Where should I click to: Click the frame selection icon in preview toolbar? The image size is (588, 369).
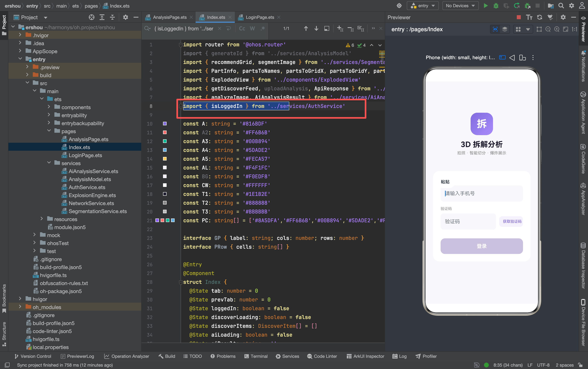click(539, 29)
